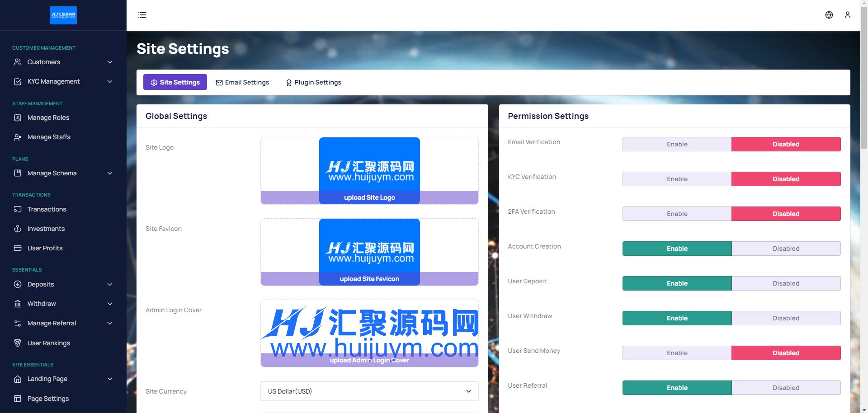868x413 pixels.
Task: Expand the Customers submenu chevron
Action: pyautogui.click(x=110, y=62)
